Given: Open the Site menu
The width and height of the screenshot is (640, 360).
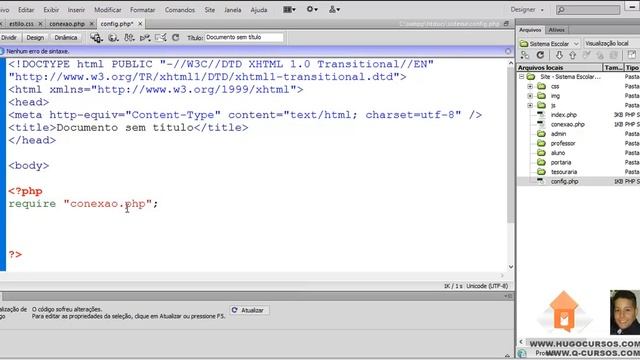Looking at the screenshot, I should tap(209, 10).
